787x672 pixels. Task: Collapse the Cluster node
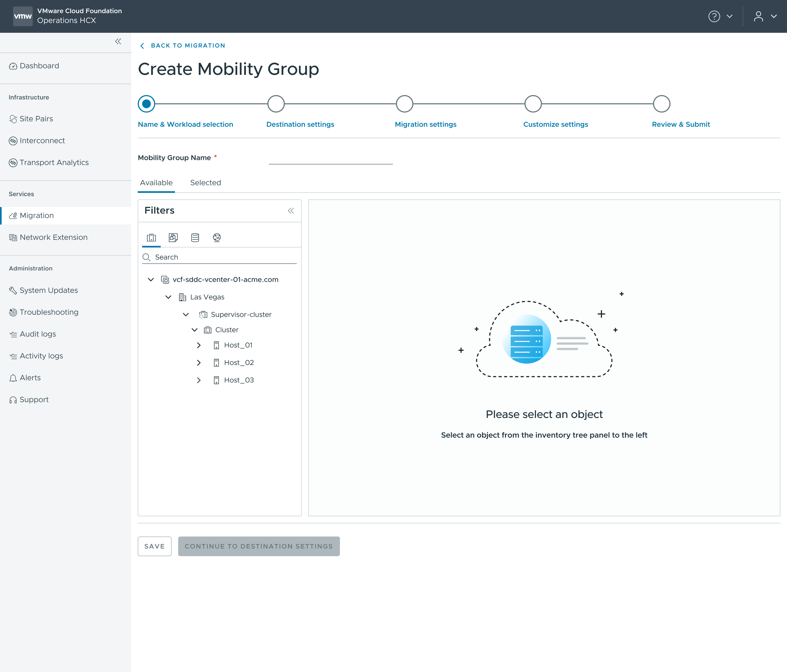click(x=195, y=330)
